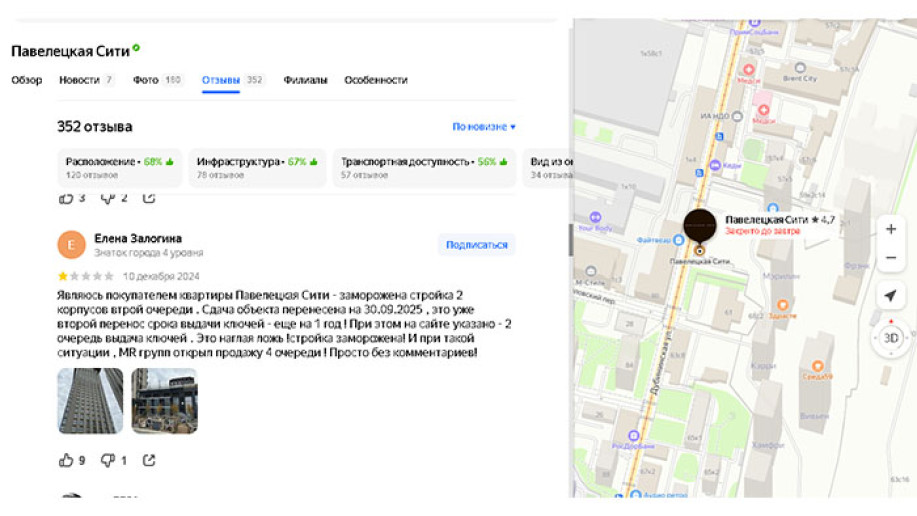Filter reviews by Инфраструктура category
The height and width of the screenshot is (516, 917).
coord(256,167)
